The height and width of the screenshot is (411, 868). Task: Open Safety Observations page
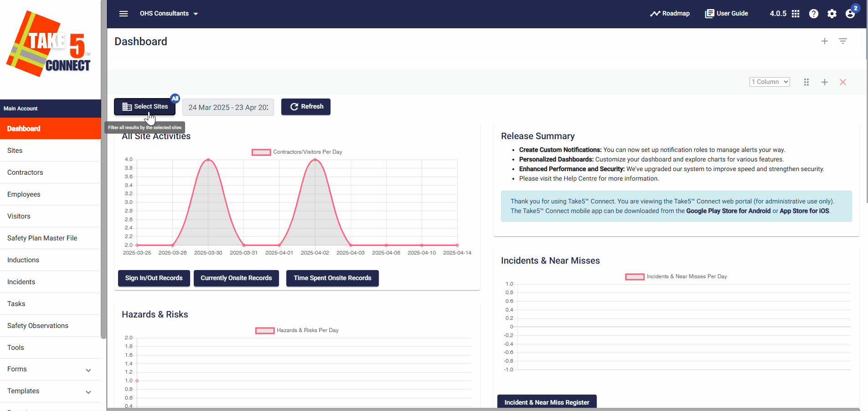[x=50, y=326]
